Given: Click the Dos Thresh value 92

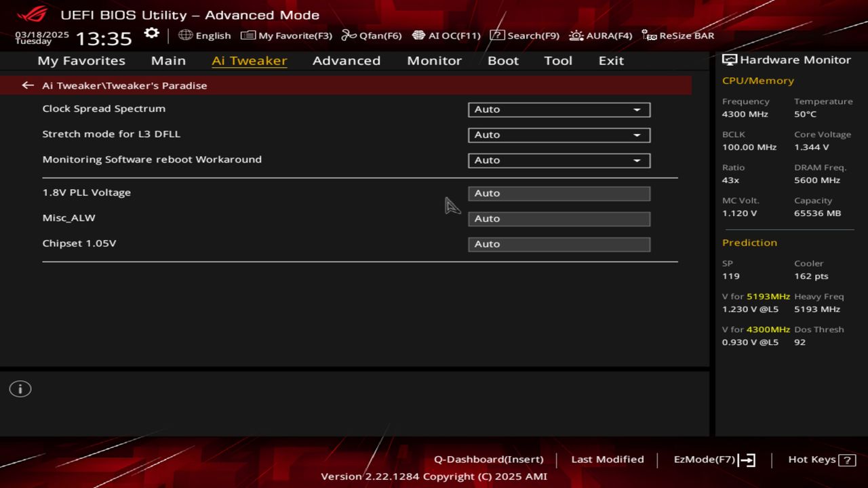Looking at the screenshot, I should coord(800,343).
